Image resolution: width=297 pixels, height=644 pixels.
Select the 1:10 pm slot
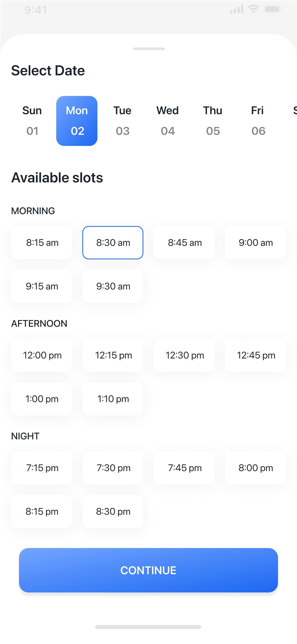(x=113, y=399)
